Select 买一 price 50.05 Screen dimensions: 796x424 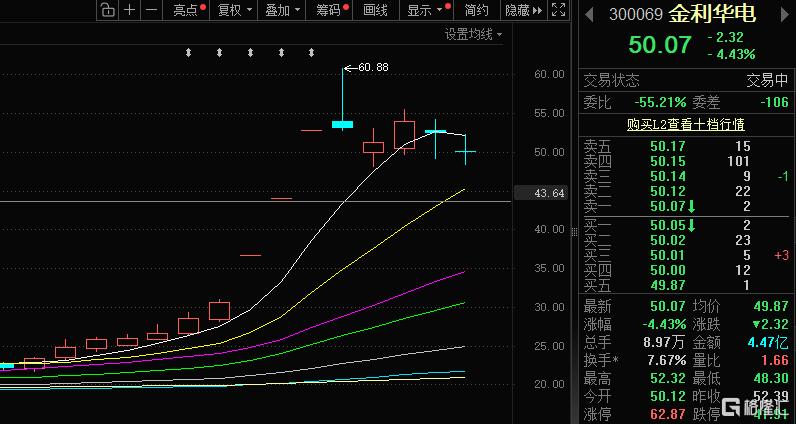[x=668, y=225]
